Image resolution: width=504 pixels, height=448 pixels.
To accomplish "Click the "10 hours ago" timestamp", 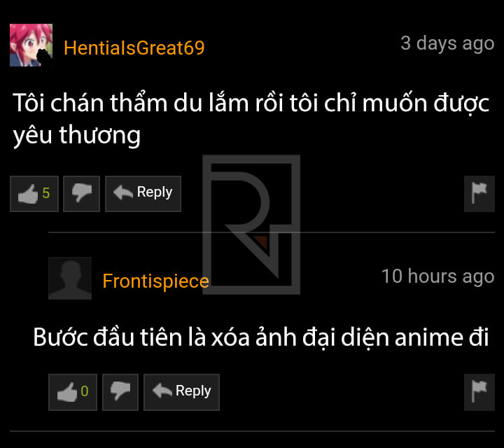I will (437, 276).
